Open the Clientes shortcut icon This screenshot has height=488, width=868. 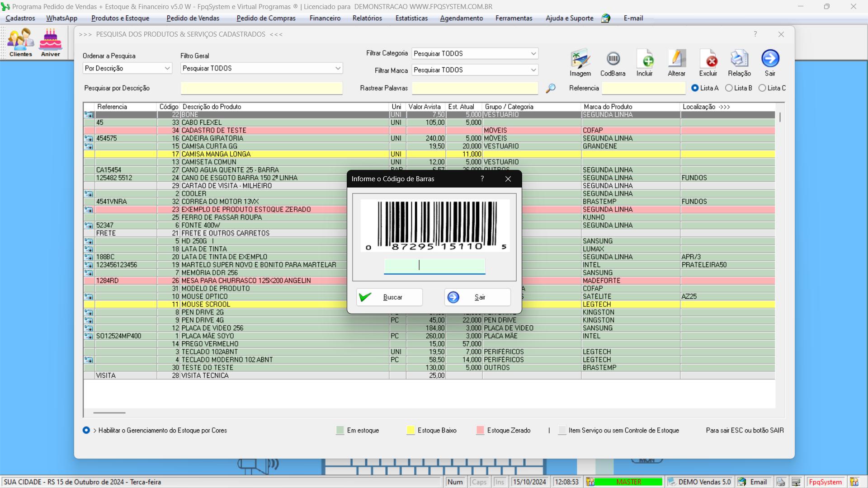click(21, 42)
